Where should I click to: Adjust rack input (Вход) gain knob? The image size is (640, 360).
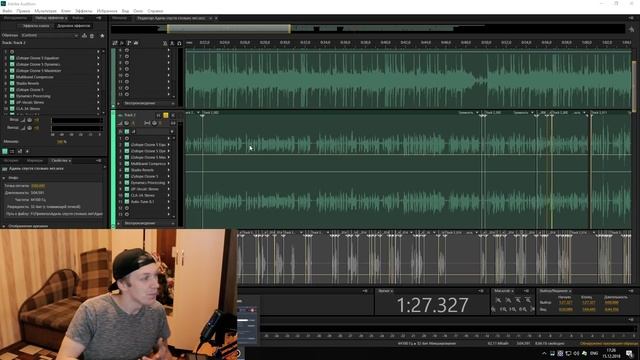point(29,120)
